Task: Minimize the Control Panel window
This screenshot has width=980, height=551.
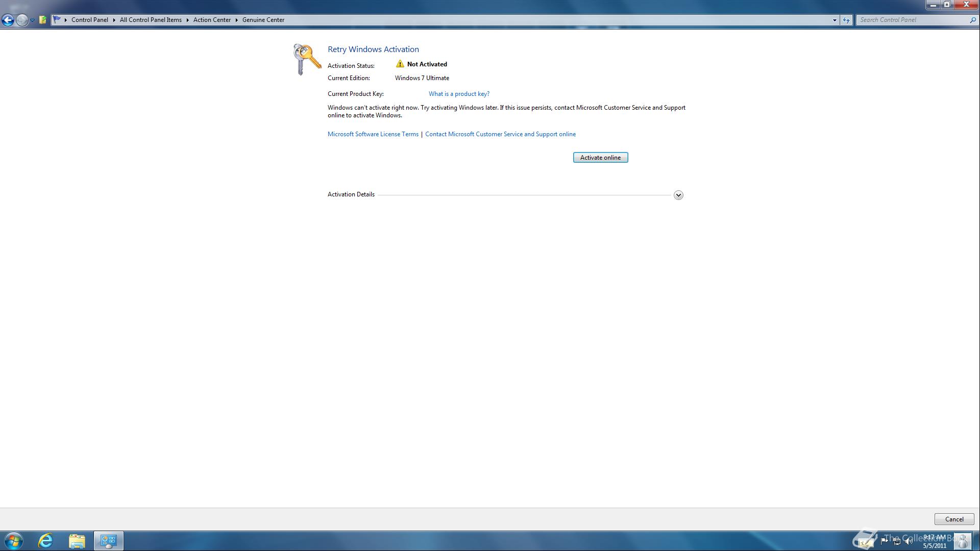Action: point(933,5)
